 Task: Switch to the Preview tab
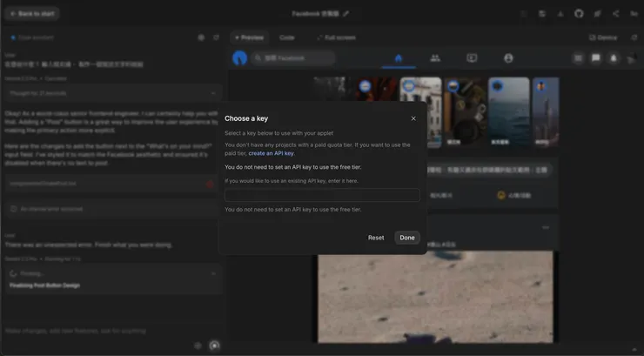point(250,38)
